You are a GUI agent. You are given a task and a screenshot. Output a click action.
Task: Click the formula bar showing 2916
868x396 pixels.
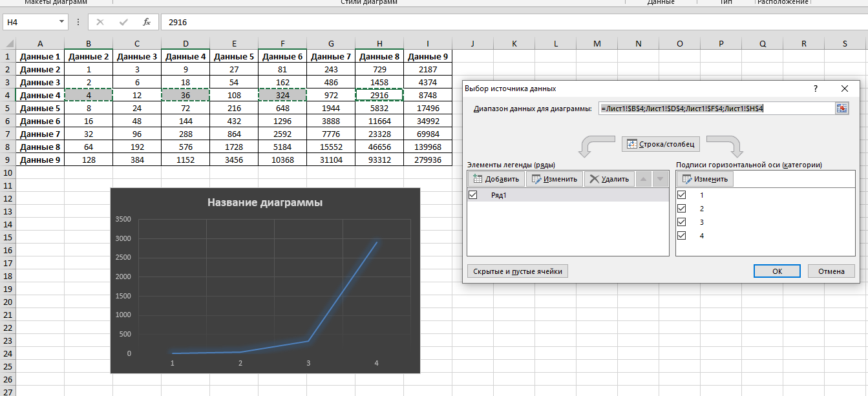tap(514, 22)
